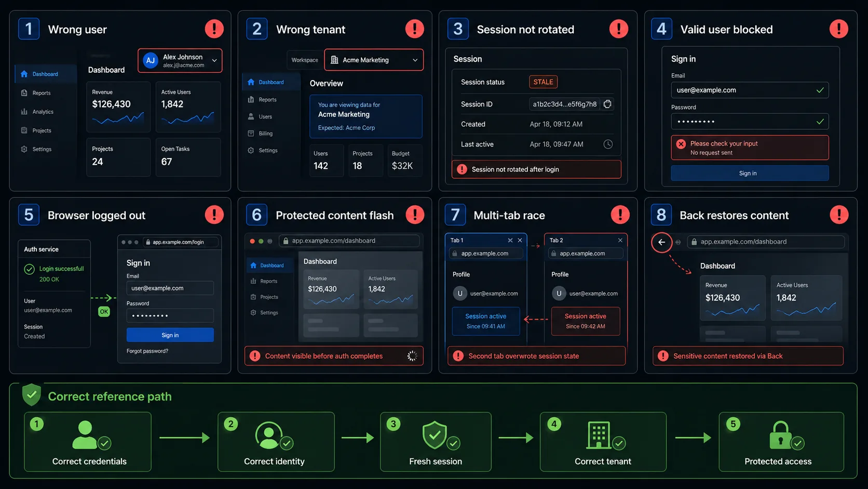Screen dimensions: 868x489
Task: Click the Forgot password? link
Action: (x=147, y=351)
